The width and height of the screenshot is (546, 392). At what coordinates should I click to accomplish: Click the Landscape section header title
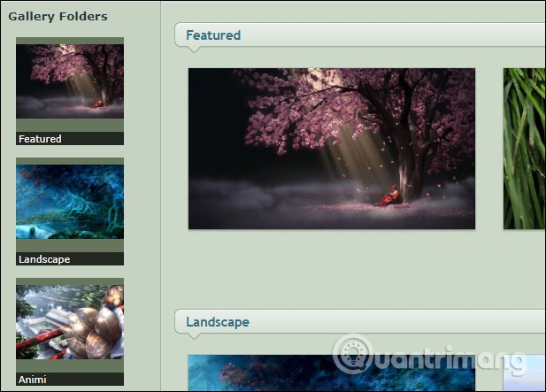pos(218,322)
